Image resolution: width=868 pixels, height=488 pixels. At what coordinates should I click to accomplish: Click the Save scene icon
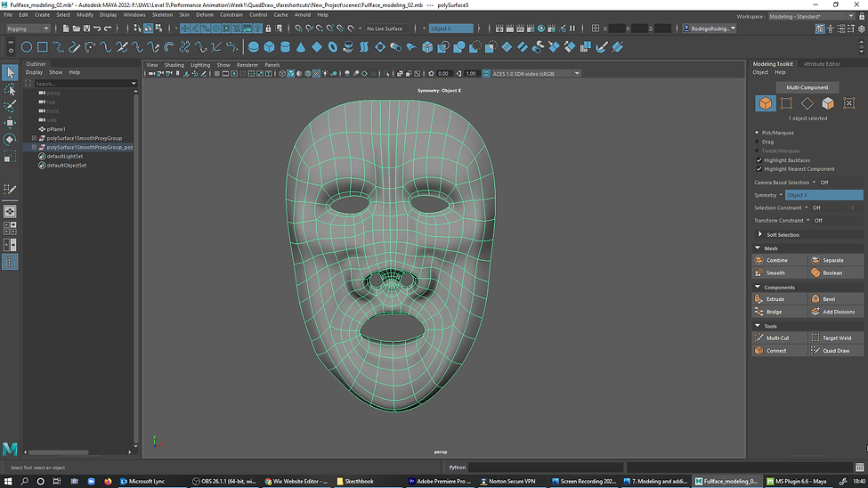coord(86,28)
